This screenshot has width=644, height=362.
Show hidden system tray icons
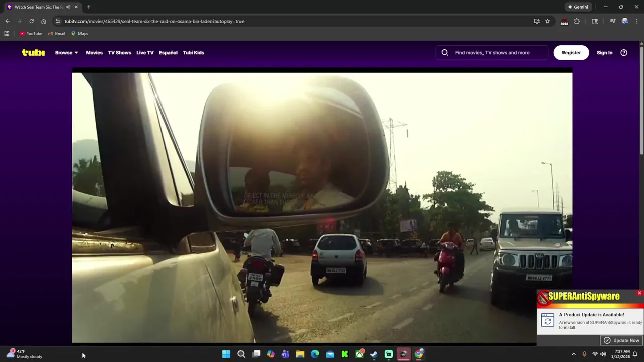click(x=573, y=354)
